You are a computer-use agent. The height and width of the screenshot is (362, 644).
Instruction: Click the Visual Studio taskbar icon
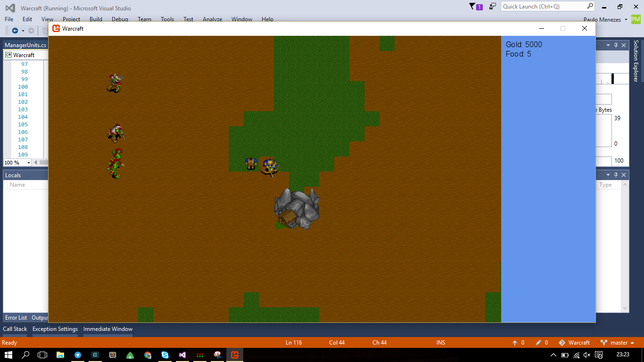tap(182, 355)
